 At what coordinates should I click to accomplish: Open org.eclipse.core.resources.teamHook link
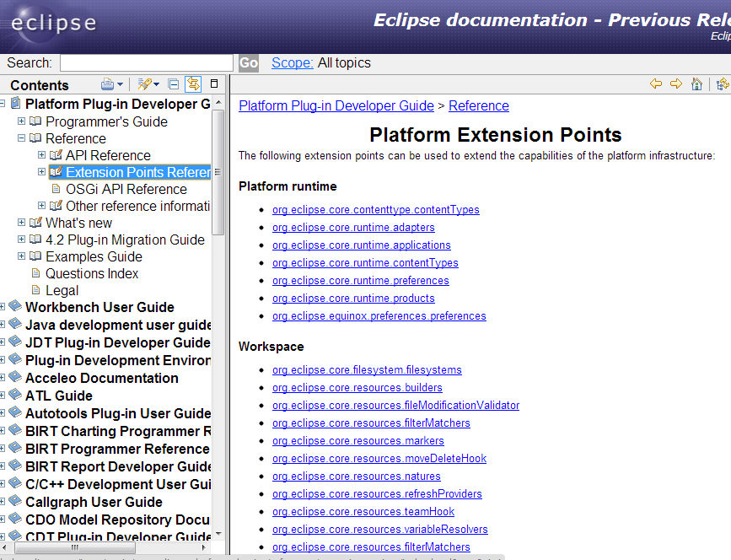(x=363, y=512)
